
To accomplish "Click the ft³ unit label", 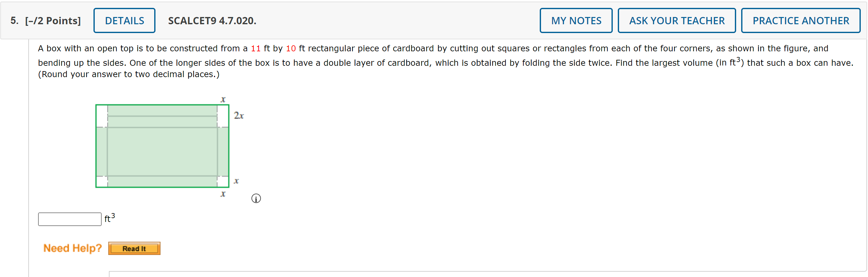I will click(109, 218).
